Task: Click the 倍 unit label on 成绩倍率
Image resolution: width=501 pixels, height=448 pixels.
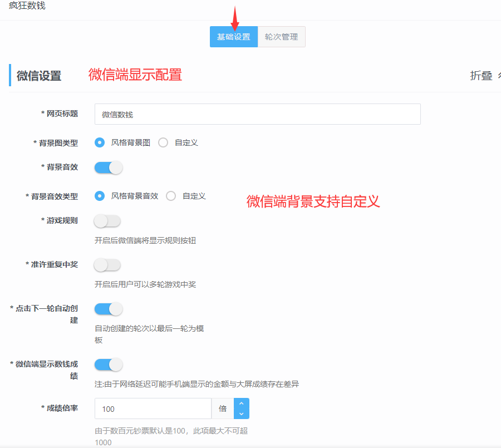Action: [223, 408]
